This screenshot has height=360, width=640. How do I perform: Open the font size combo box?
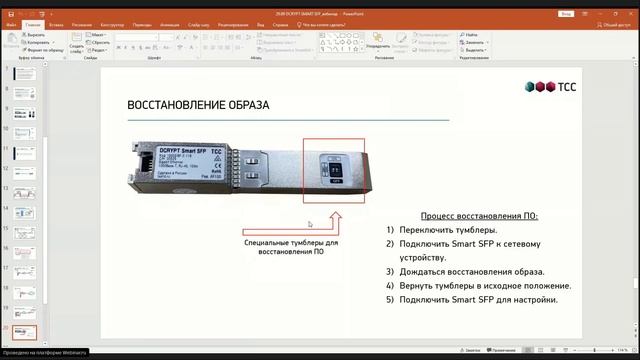[166, 38]
